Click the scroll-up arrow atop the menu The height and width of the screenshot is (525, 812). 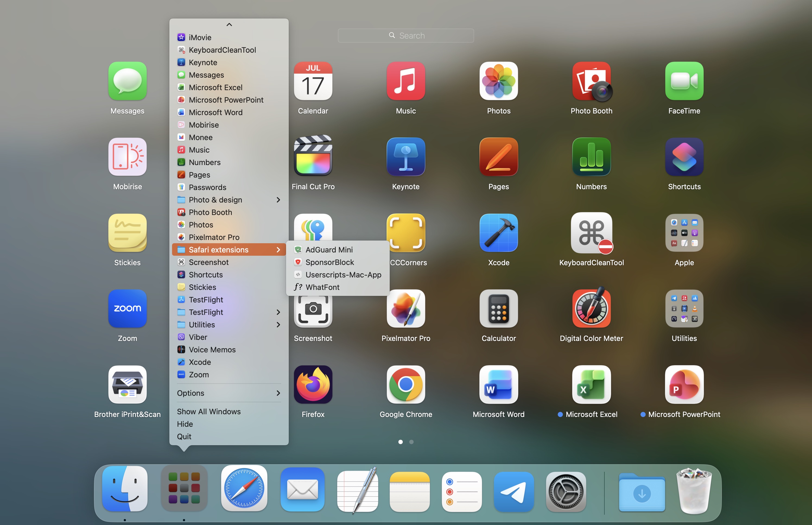coord(229,24)
